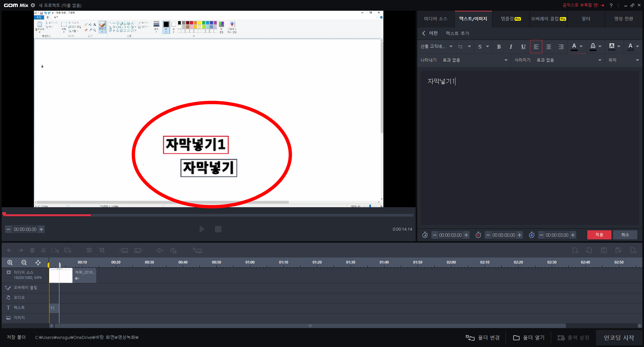Click the new project document icon
The image size is (644, 347).
coord(575,250)
